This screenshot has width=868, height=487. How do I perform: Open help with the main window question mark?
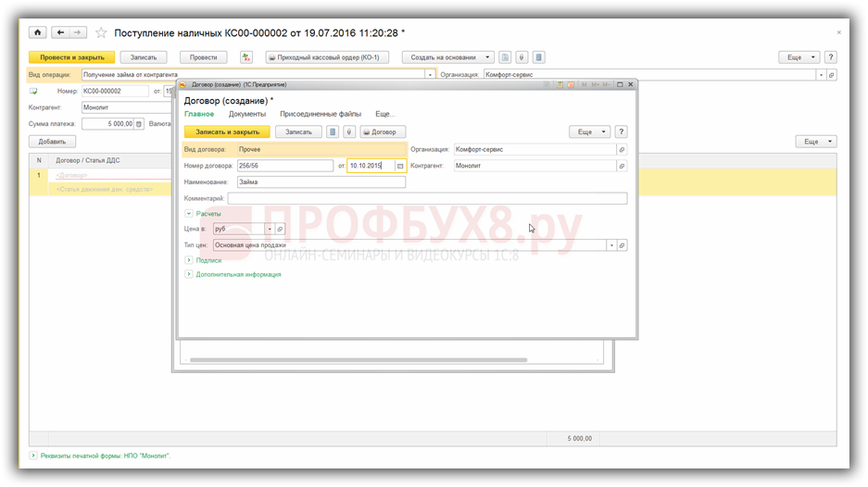pos(830,57)
